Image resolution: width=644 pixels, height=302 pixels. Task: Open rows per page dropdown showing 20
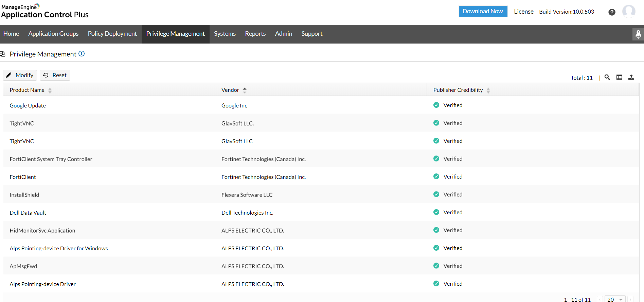tap(615, 299)
